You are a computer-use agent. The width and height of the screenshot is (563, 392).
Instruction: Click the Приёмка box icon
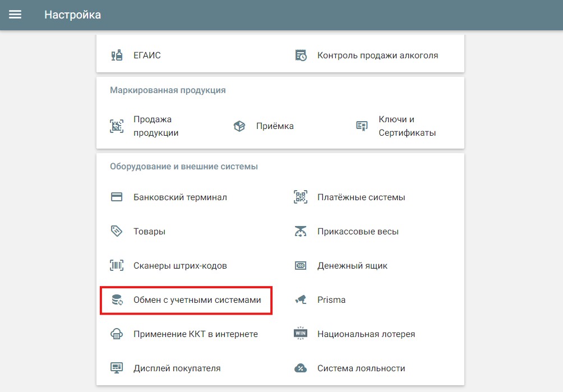pyautogui.click(x=239, y=126)
